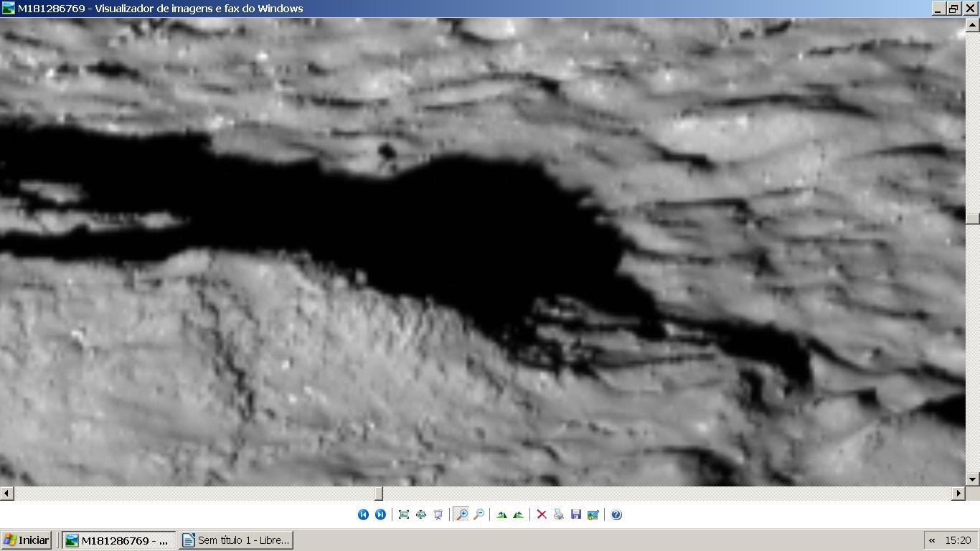Open Help with the question mark icon
The width and height of the screenshot is (980, 551).
(x=616, y=514)
